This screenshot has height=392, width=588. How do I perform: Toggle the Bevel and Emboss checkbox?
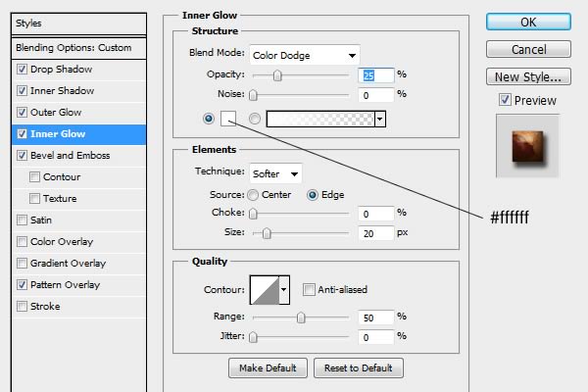(22, 155)
